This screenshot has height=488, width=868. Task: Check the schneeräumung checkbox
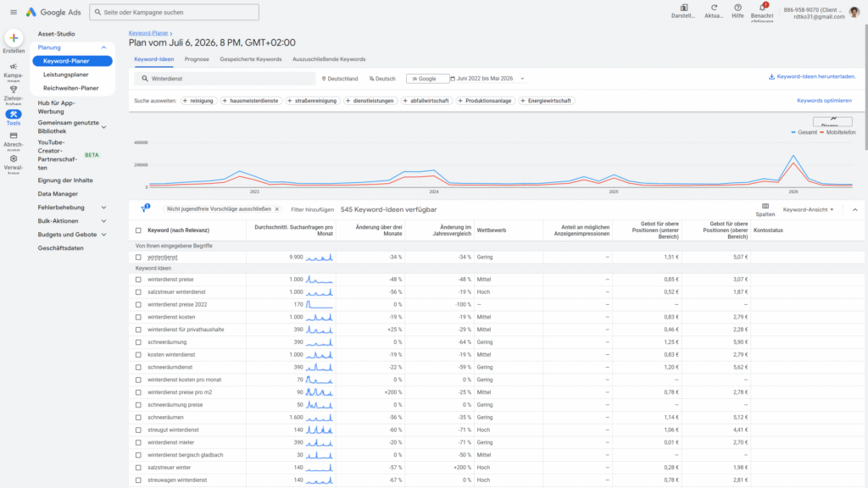pos(138,342)
